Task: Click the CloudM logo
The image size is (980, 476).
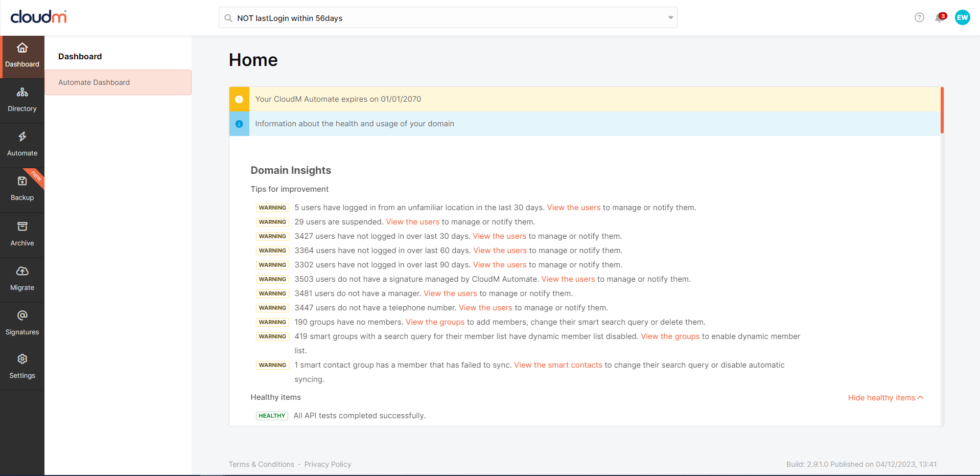Action: click(39, 17)
